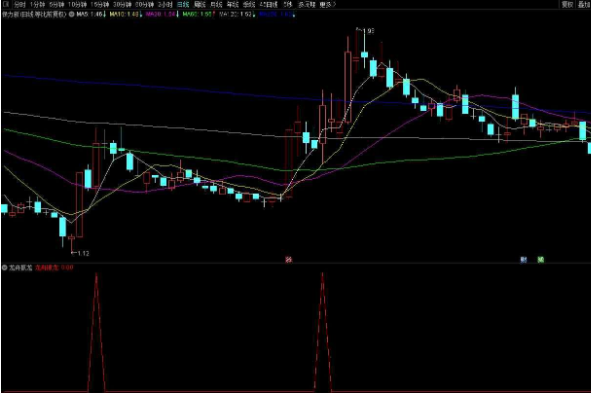Select the 1分钟 period

click(37, 5)
